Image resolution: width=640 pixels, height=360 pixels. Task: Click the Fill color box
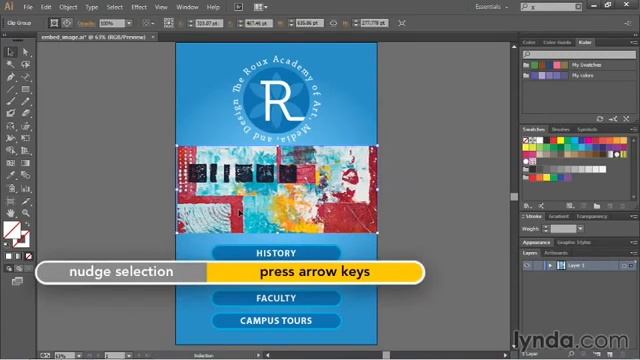point(12,230)
